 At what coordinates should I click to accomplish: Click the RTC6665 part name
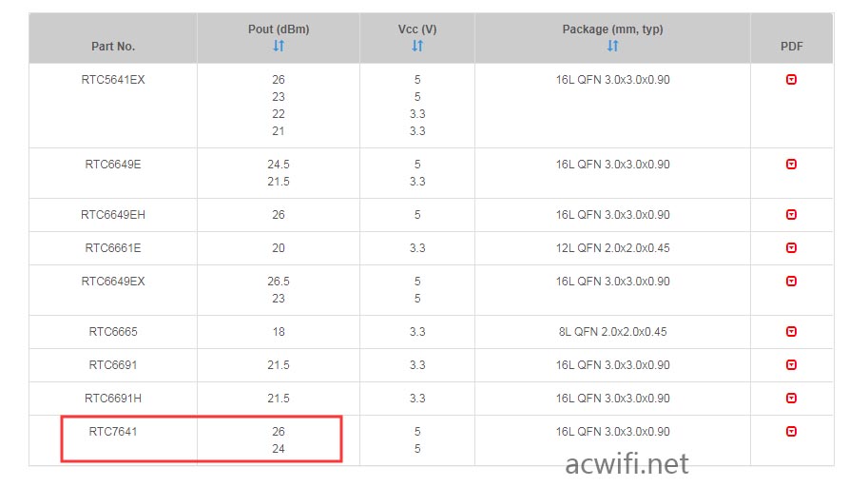coord(113,332)
